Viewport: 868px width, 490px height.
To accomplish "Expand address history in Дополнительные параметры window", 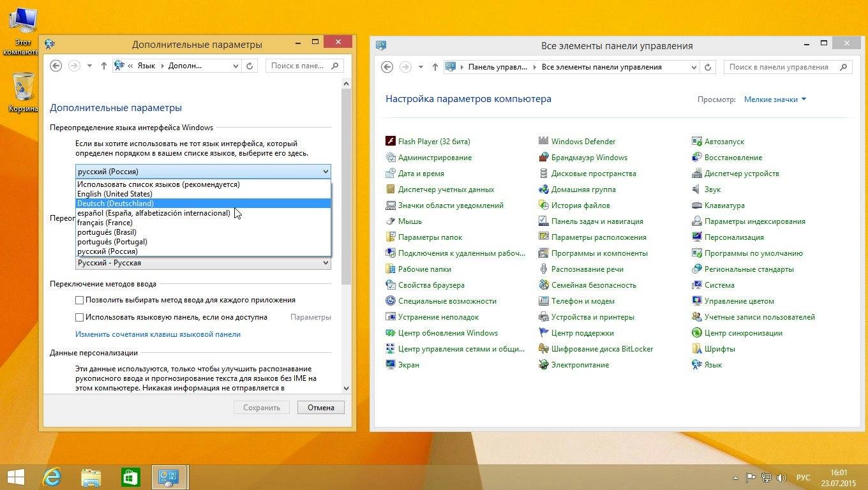I will [x=236, y=66].
